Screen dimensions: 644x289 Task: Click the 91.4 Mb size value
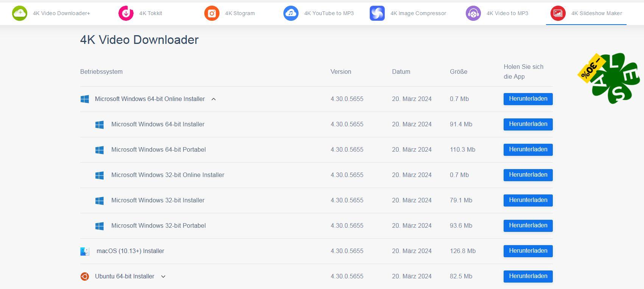pos(461,124)
